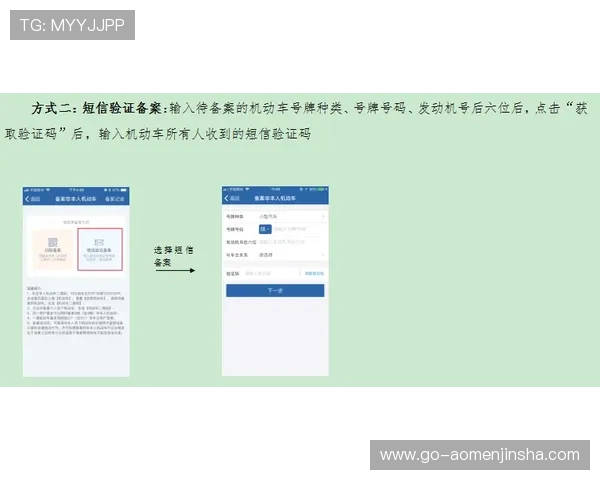Click the TG: MYYJJPP label

72,25
